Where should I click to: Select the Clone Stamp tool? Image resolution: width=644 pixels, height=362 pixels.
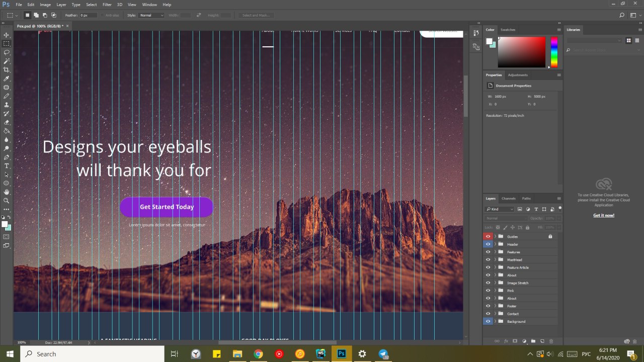coord(7,105)
